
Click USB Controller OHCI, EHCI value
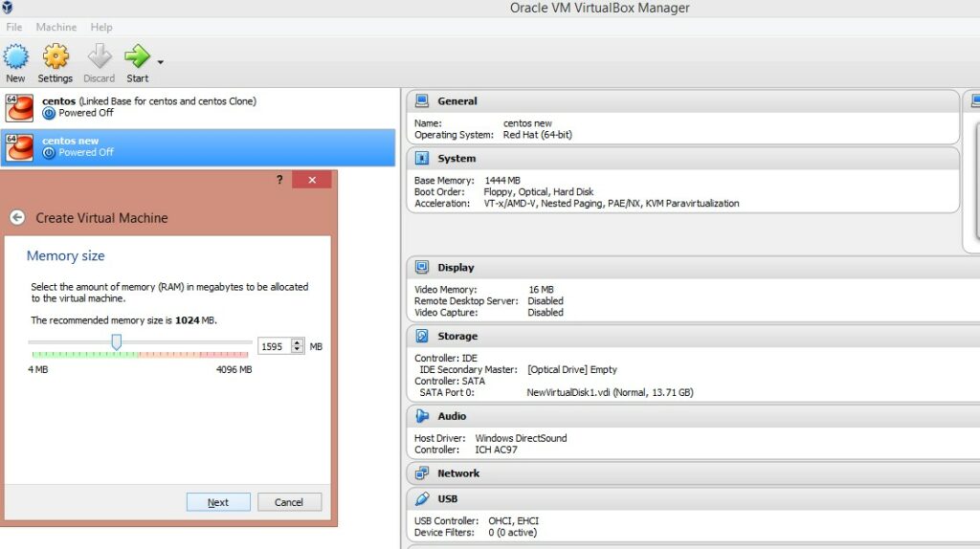513,521
